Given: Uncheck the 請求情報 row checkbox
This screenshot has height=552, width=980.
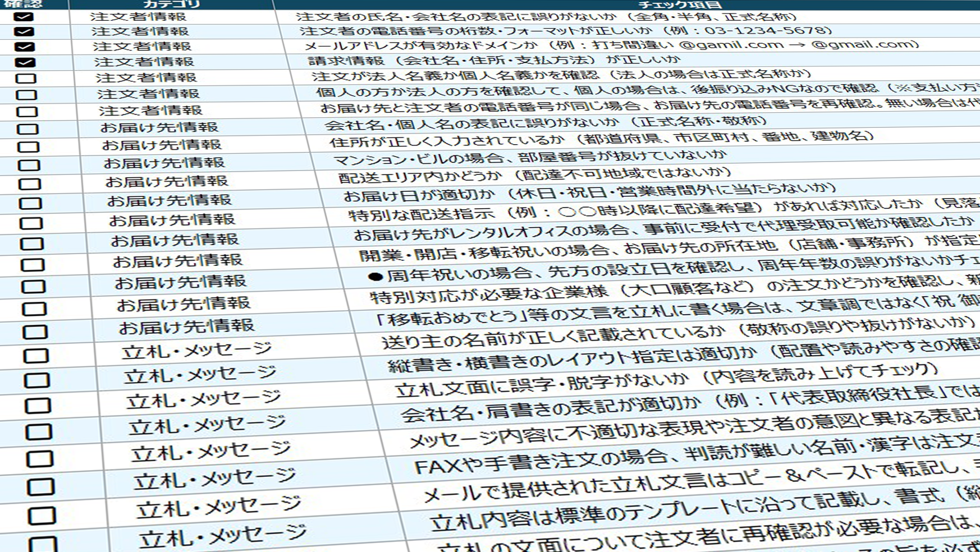Looking at the screenshot, I should pyautogui.click(x=25, y=62).
